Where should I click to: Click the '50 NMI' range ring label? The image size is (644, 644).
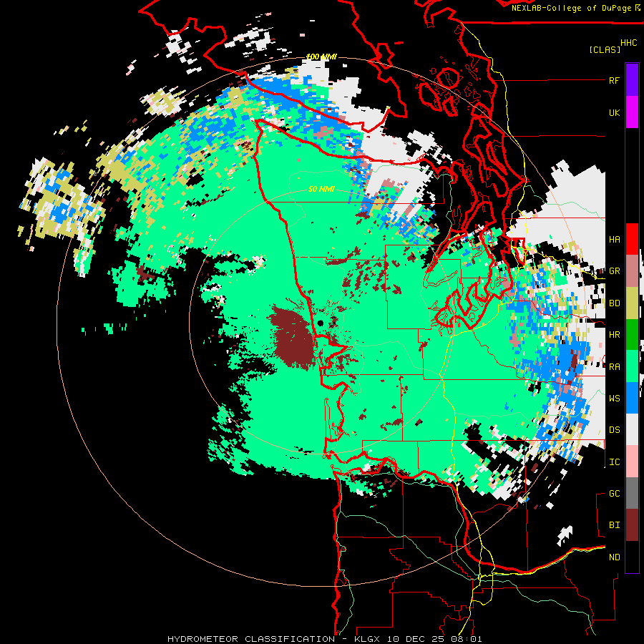[x=321, y=189]
